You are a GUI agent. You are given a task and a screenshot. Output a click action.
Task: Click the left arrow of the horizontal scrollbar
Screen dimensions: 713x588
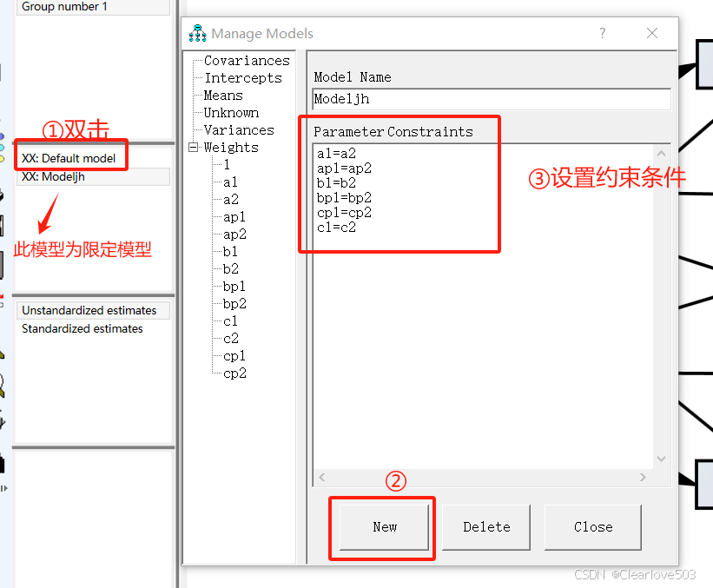click(320, 477)
